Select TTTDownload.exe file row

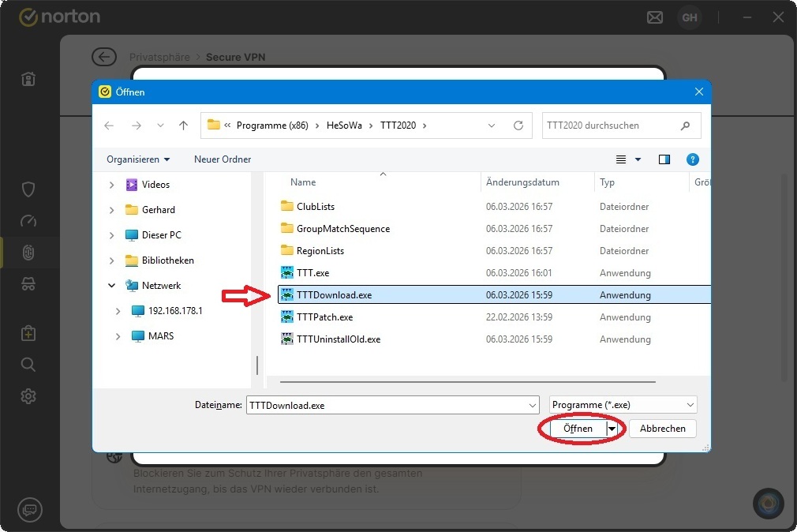pos(494,295)
